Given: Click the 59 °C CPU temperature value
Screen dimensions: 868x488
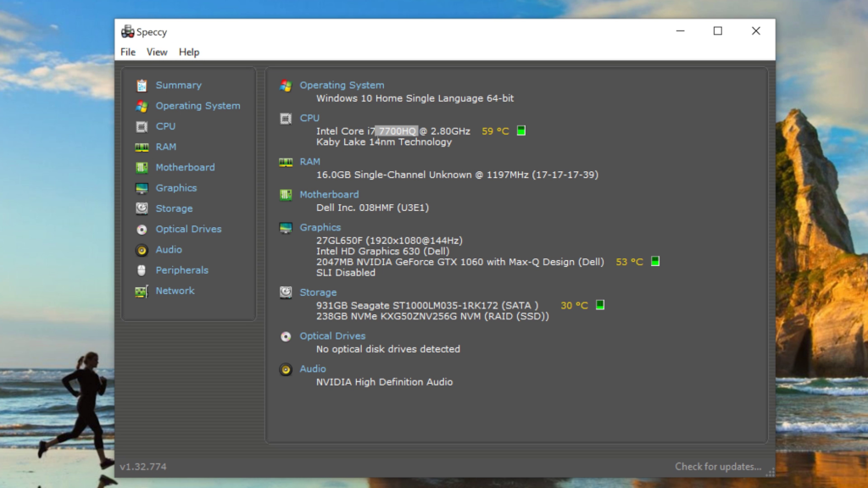Looking at the screenshot, I should pyautogui.click(x=495, y=131).
